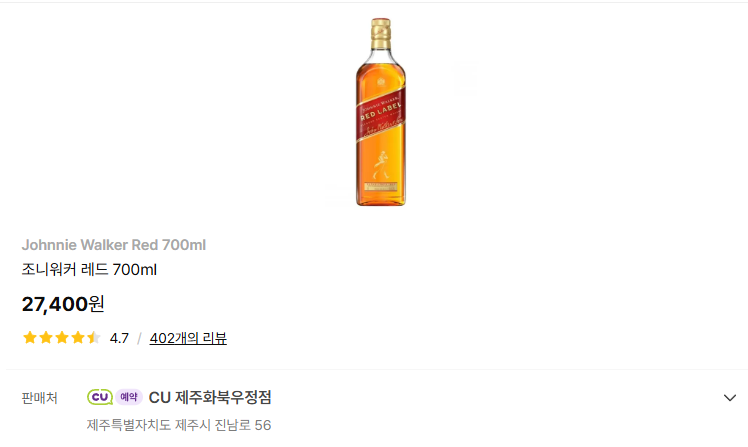Click the 27,400원 price
The image size is (748, 447).
[x=63, y=304]
